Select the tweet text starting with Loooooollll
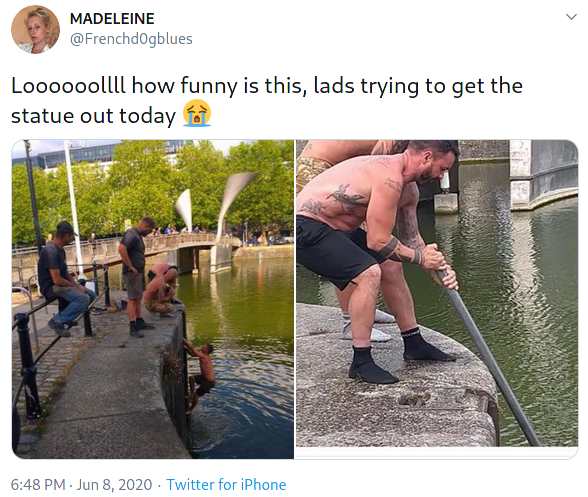The height and width of the screenshot is (497, 588). coord(267,101)
